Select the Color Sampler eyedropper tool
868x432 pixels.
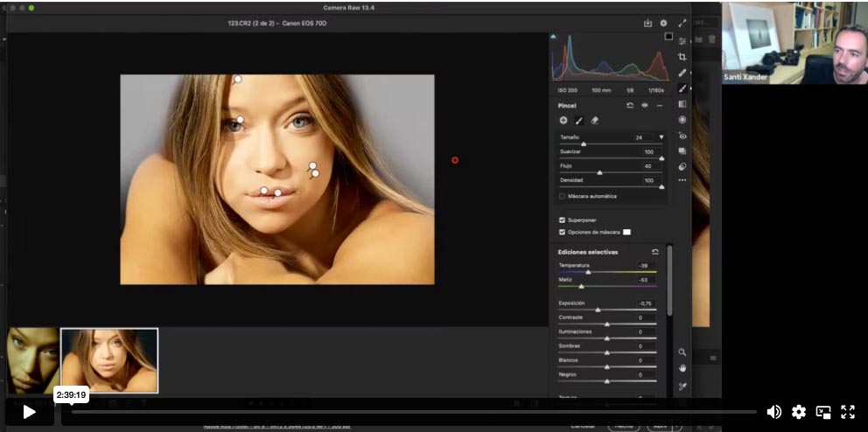(x=682, y=387)
